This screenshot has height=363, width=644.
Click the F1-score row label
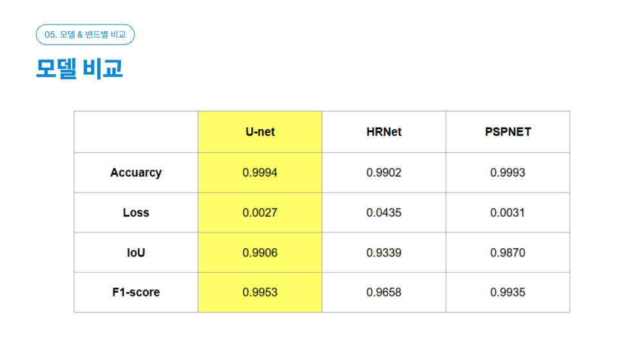pyautogui.click(x=136, y=292)
